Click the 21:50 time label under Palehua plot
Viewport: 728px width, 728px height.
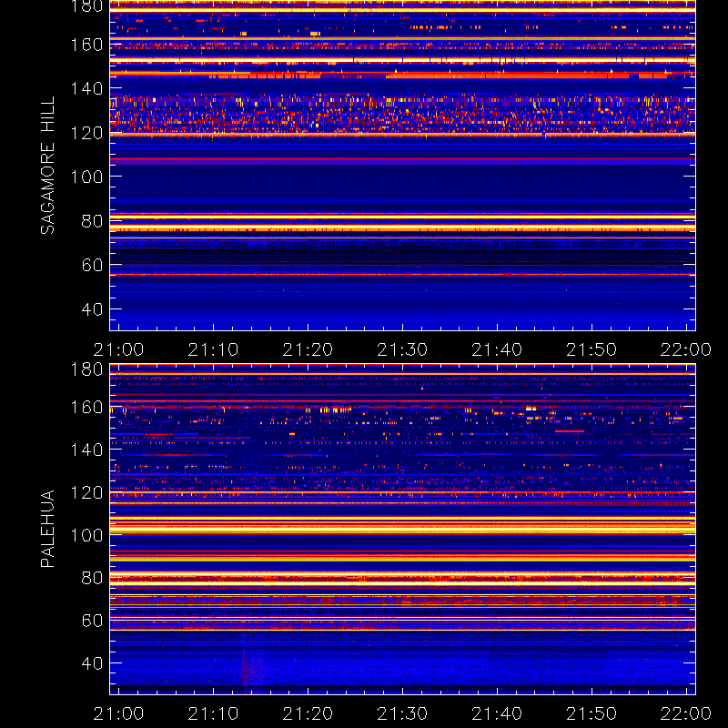(591, 713)
